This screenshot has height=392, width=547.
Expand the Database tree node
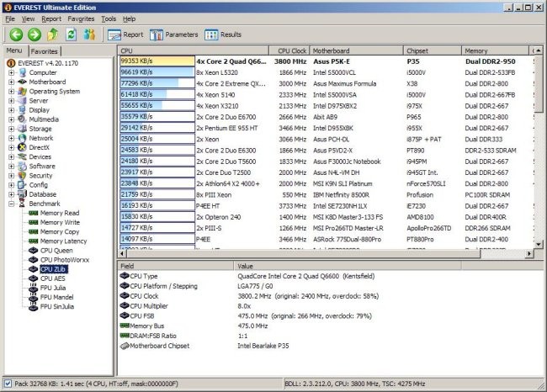pyautogui.click(x=12, y=194)
